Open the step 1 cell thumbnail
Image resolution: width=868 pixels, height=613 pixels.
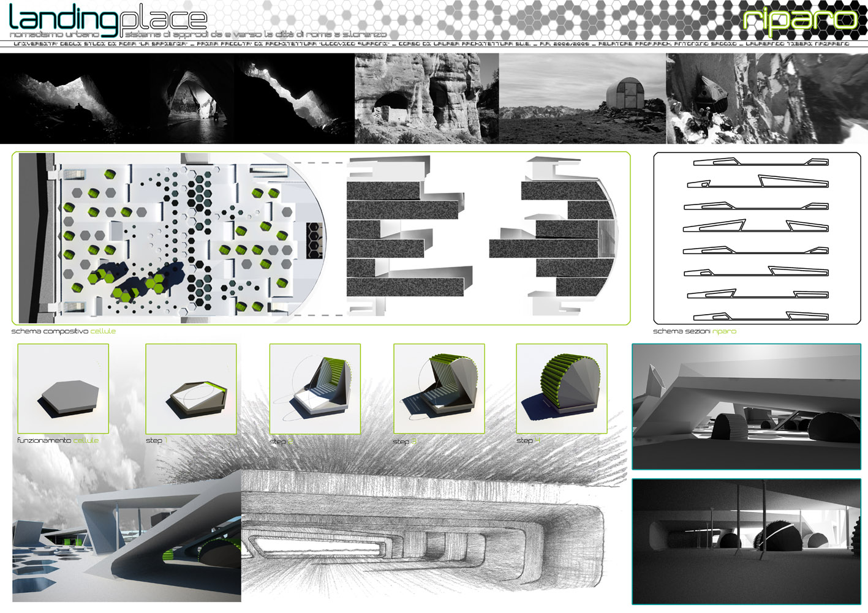(191, 389)
